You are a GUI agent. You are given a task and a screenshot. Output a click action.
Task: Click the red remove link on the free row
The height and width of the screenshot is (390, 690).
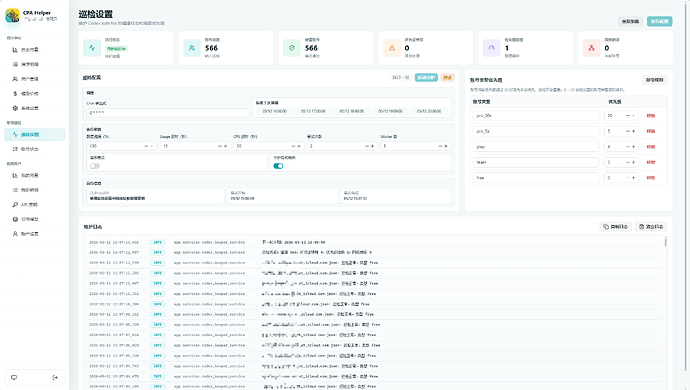pyautogui.click(x=650, y=178)
